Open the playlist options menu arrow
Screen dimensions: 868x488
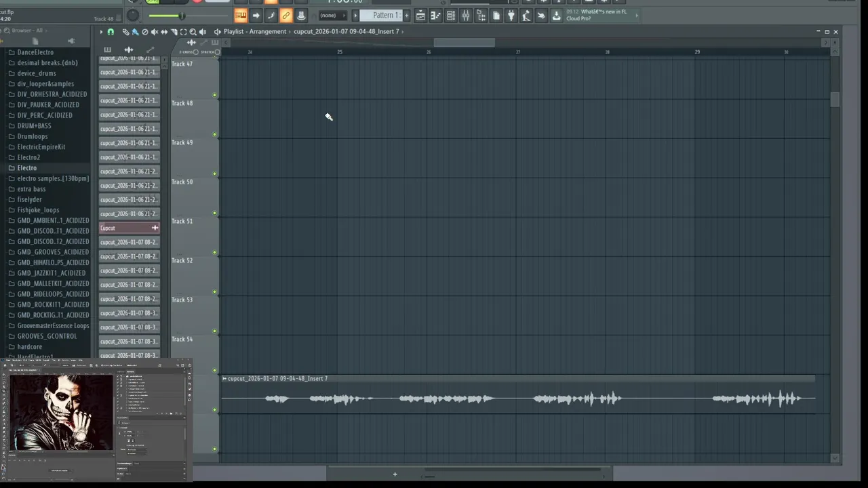pyautogui.click(x=101, y=32)
